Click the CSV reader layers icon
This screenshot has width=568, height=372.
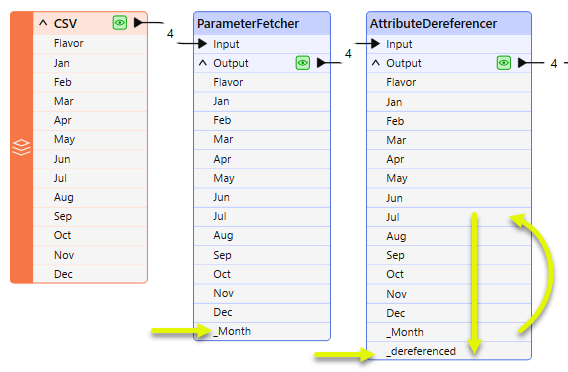tap(21, 147)
